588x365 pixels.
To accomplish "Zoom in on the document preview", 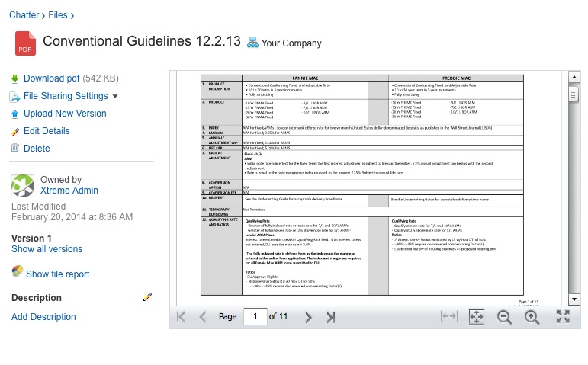I will tap(532, 318).
